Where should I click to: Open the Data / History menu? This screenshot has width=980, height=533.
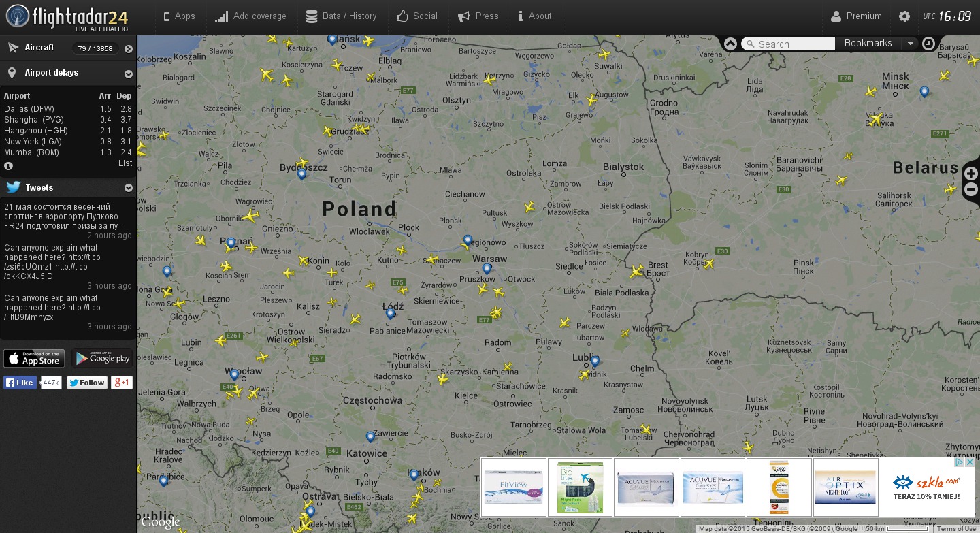pyautogui.click(x=342, y=16)
